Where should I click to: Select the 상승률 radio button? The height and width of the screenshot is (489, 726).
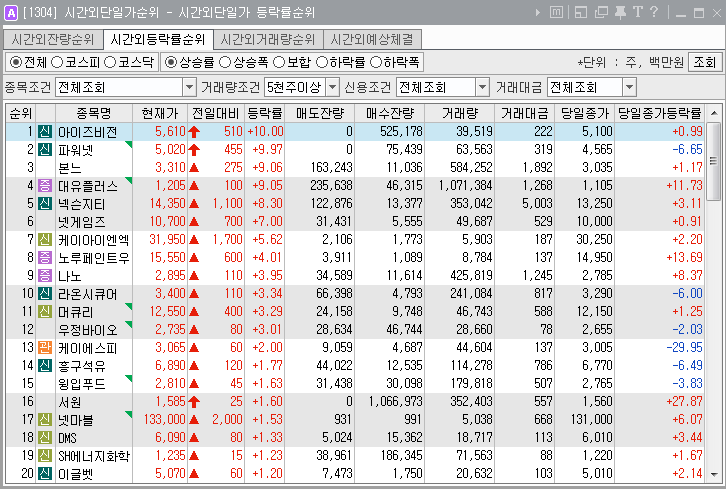[171, 62]
